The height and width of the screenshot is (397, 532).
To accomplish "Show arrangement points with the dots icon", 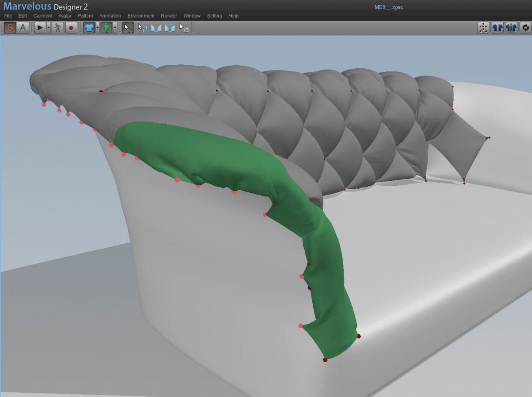I will point(484,28).
